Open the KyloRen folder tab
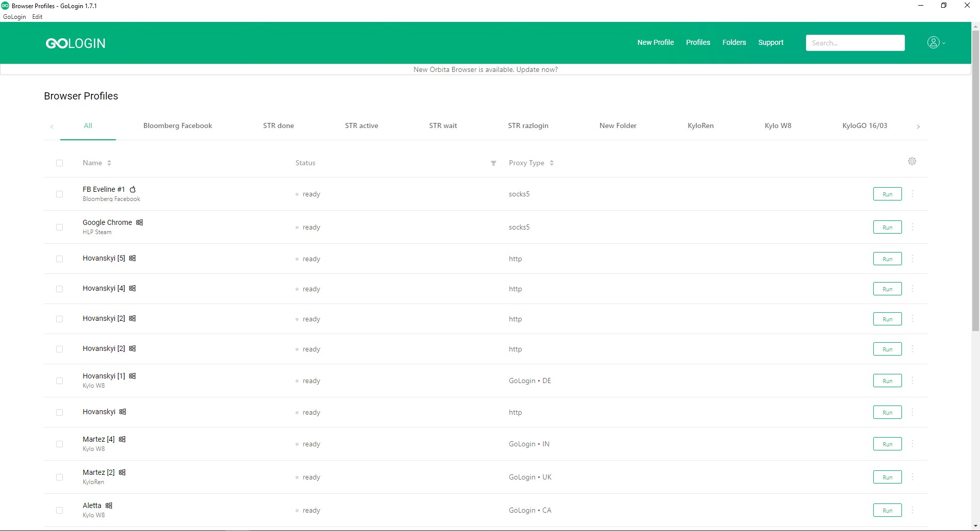This screenshot has width=980, height=531. pos(700,125)
